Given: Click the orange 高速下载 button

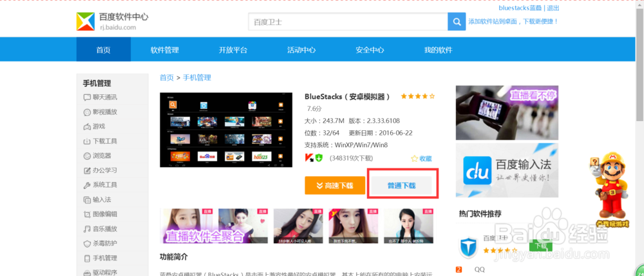Looking at the screenshot, I should [335, 186].
